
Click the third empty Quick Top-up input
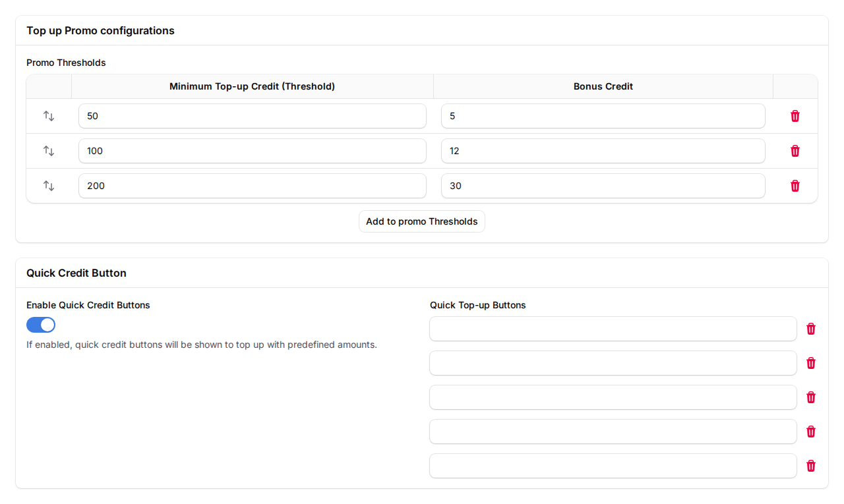613,397
